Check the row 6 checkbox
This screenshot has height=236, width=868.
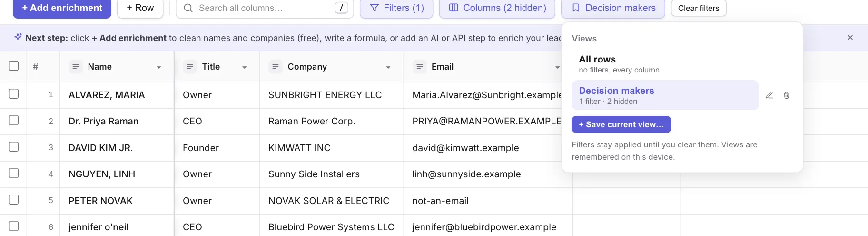pos(14,226)
